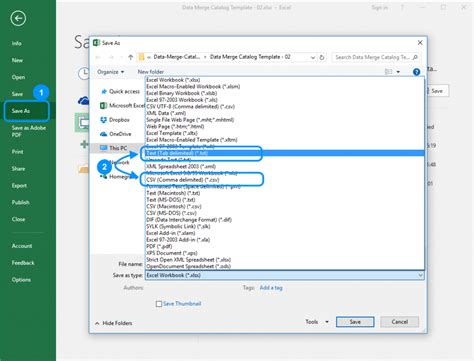474x361 pixels.
Task: Open the Print page
Action: 18,152
